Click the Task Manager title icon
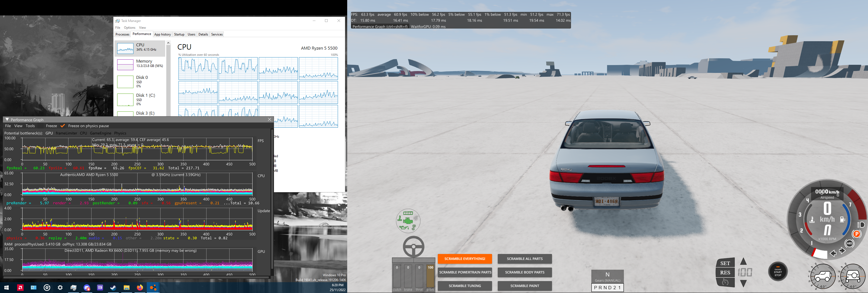The image size is (868, 293). pos(118,21)
